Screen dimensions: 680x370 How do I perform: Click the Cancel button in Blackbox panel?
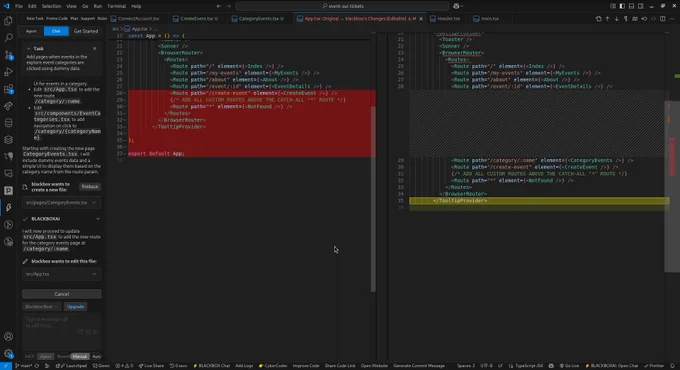[x=62, y=294]
